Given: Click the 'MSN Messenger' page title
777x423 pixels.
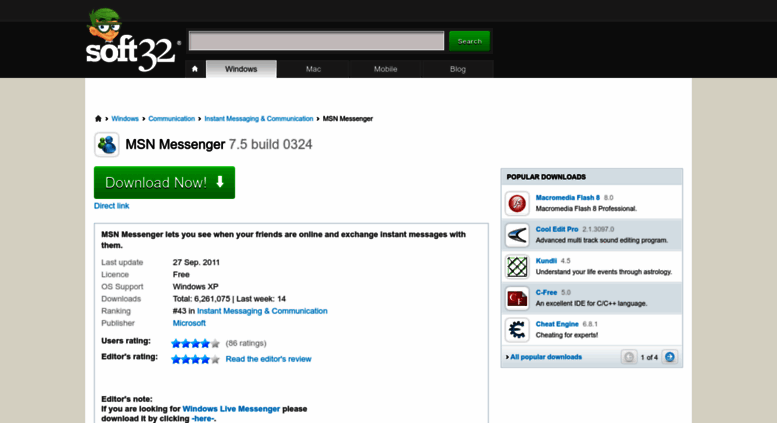Looking at the screenshot, I should pos(175,145).
